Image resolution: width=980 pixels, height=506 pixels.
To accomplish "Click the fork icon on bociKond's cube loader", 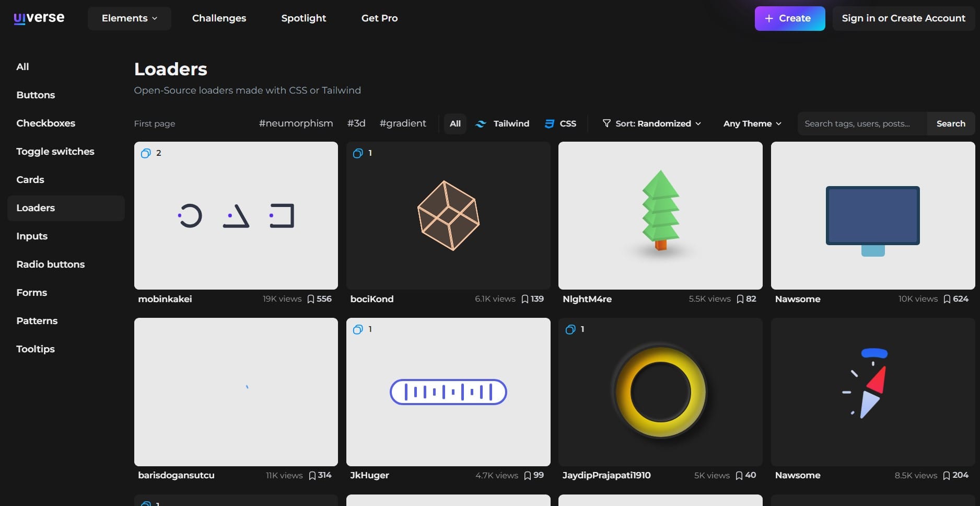I will tap(358, 153).
